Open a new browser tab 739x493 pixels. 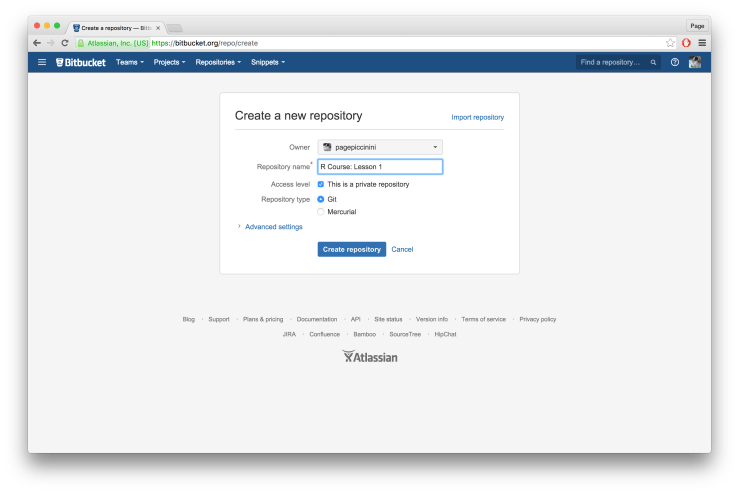tap(174, 28)
